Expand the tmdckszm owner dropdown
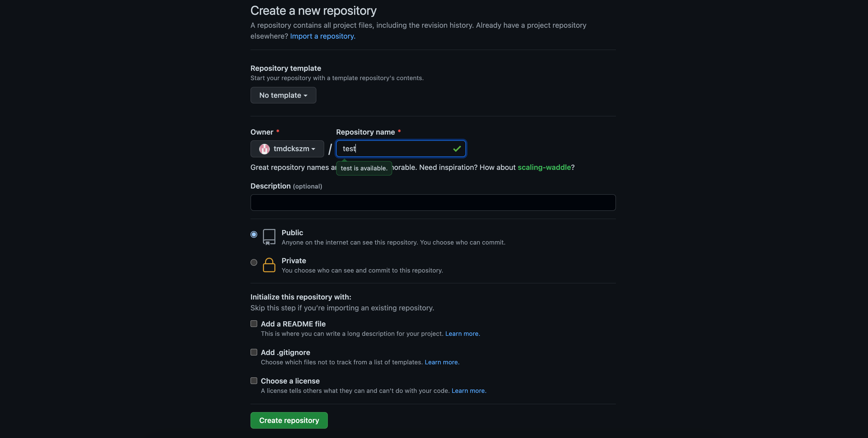The image size is (868, 438). (287, 149)
